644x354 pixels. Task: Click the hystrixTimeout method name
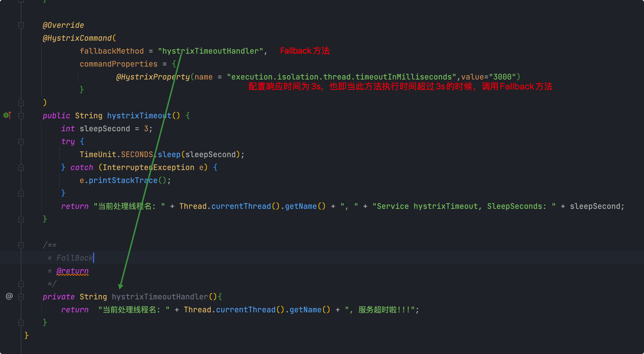click(139, 116)
